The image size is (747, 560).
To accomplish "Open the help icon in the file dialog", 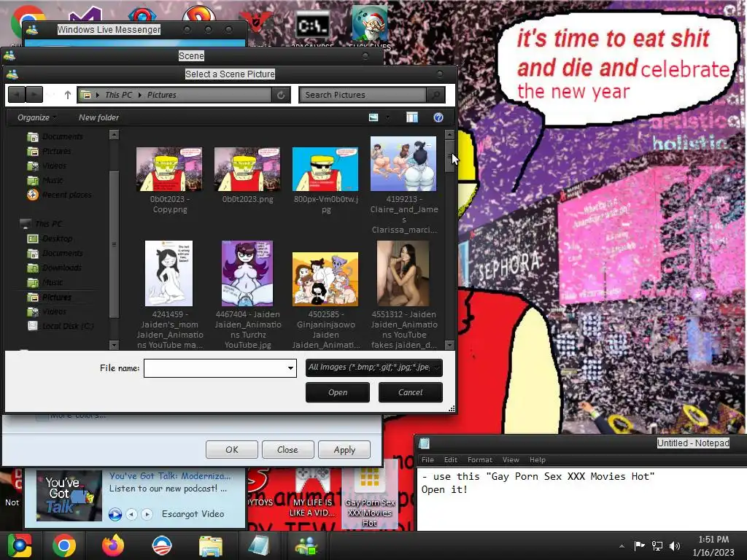I will click(x=438, y=117).
